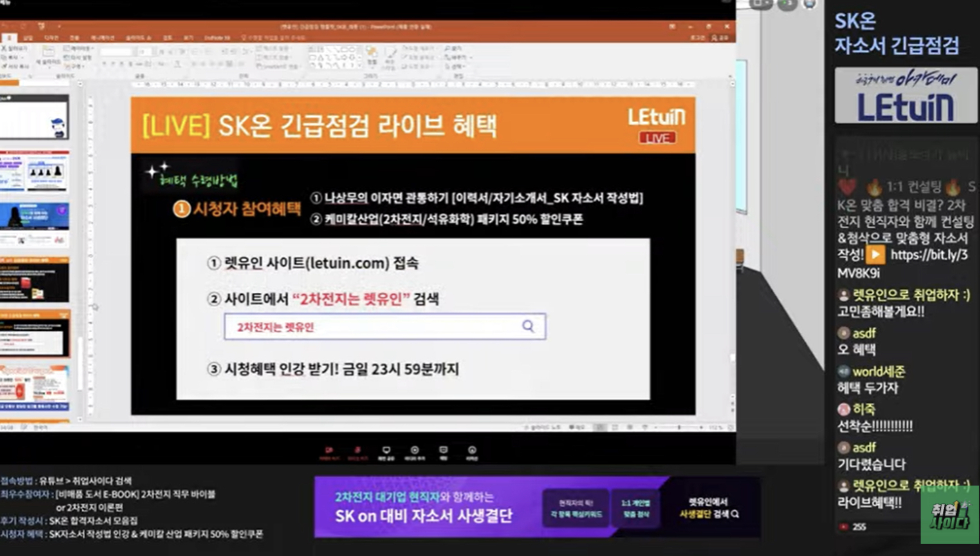This screenshot has height=556, width=980.
Task: Click the slide search box reading 2차전지는 렛유인
Action: tap(385, 326)
